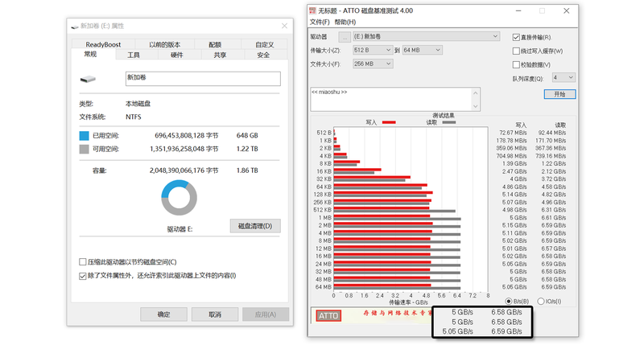Click the 磁盘清理(D) button
Image resolution: width=644 pixels, height=345 pixels.
point(255,226)
